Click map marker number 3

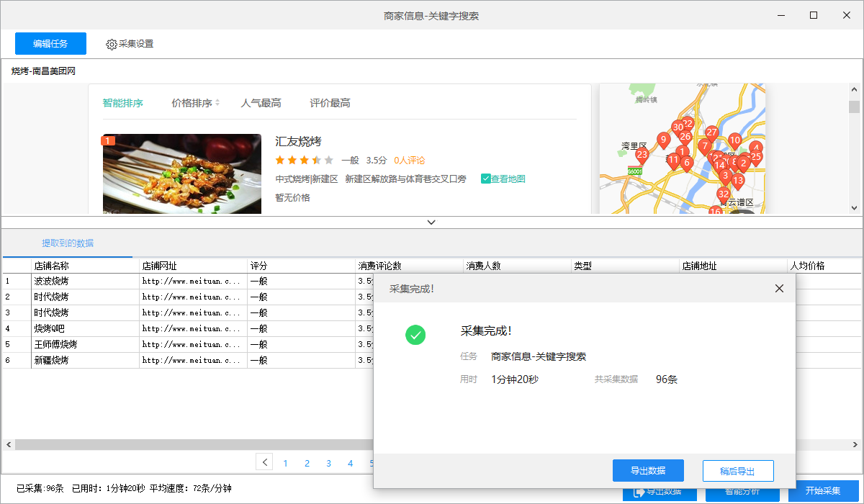(725, 176)
